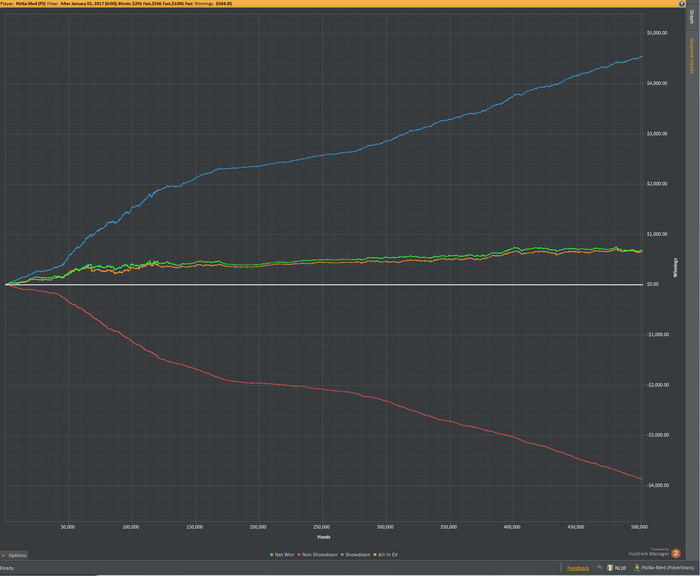Select the Pbl6a-Me4 (PokerStars) player label
The width and height of the screenshot is (700, 576).
point(668,568)
